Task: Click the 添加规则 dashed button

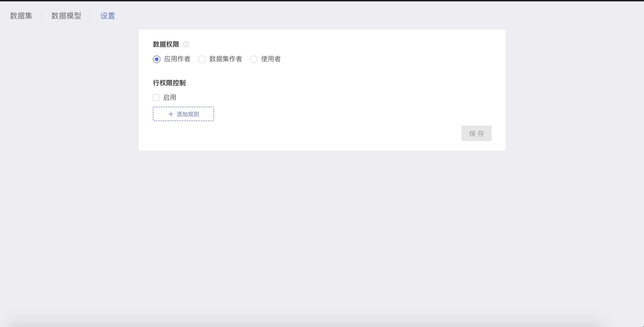Action: click(x=183, y=114)
